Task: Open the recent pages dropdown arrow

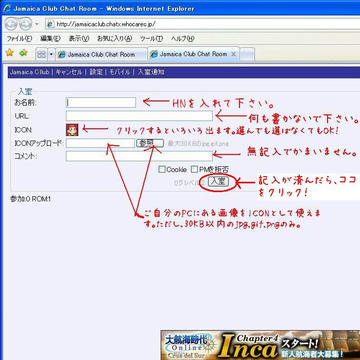Action: point(37,24)
